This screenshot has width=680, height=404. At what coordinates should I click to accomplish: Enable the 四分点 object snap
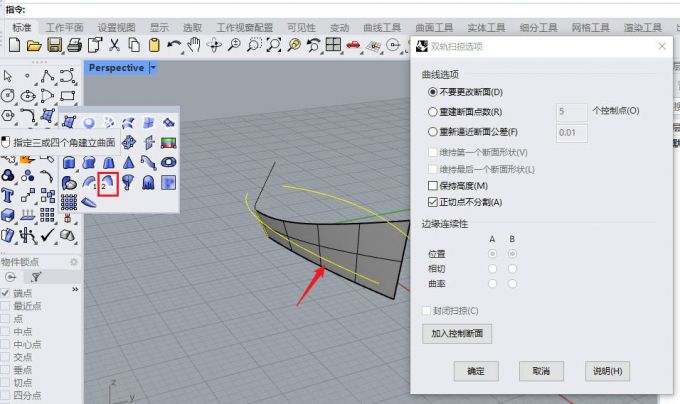(x=6, y=395)
